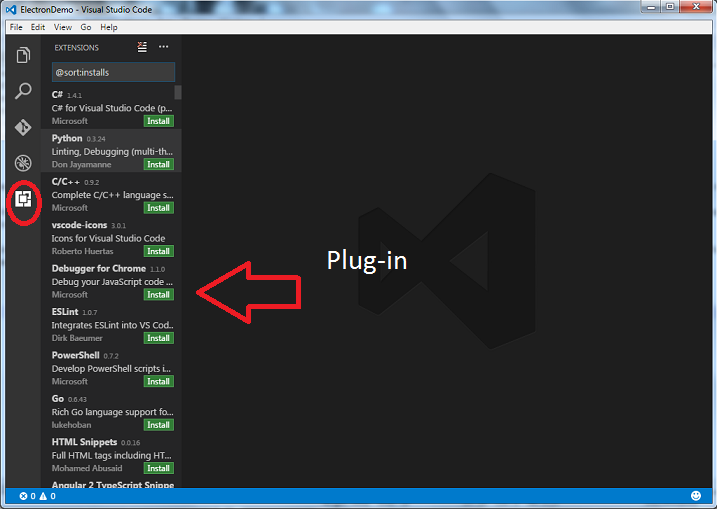Select the C/C++ extension title

point(66,182)
